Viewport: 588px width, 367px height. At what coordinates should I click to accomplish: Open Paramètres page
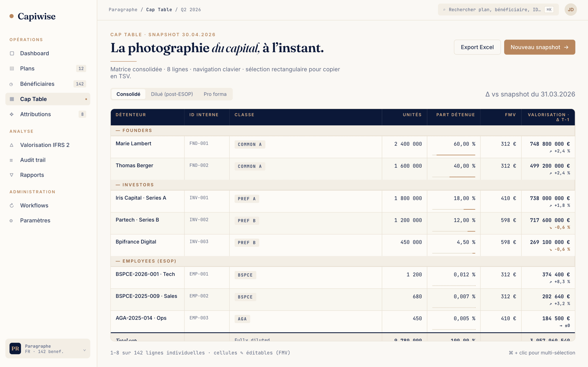coord(48,221)
